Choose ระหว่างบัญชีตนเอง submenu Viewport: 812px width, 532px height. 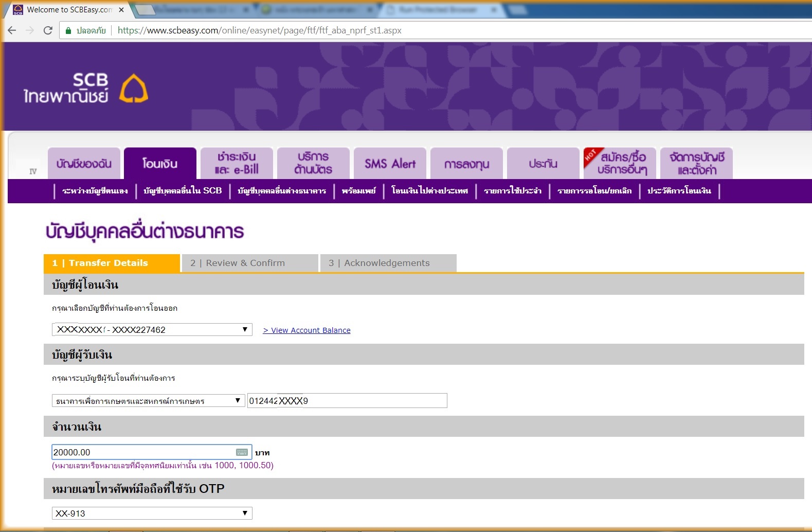click(x=95, y=191)
